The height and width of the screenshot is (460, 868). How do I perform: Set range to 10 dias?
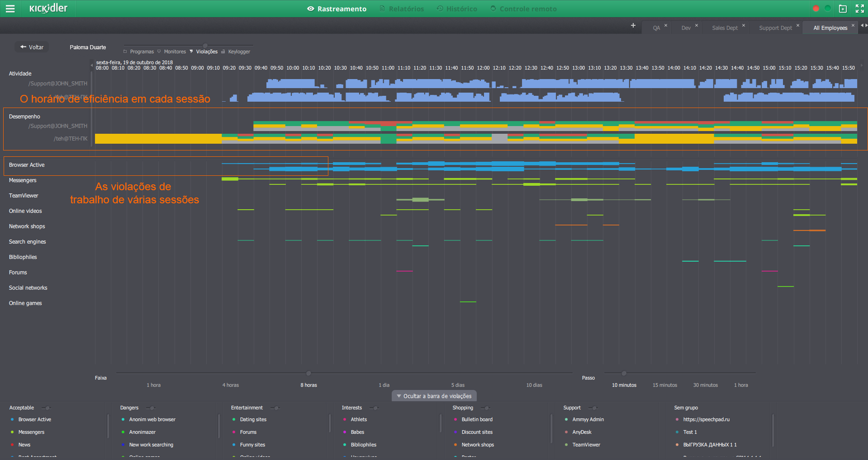pos(534,385)
